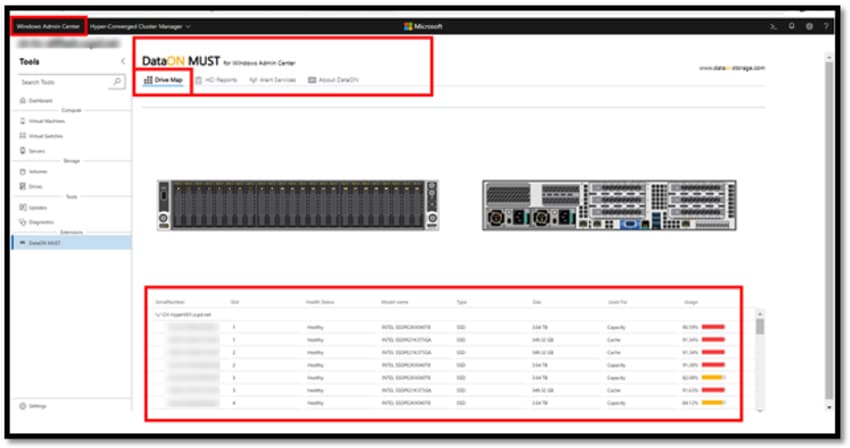The width and height of the screenshot is (850, 448).
Task: Open the PowerShell console icon in header
Action: click(774, 26)
